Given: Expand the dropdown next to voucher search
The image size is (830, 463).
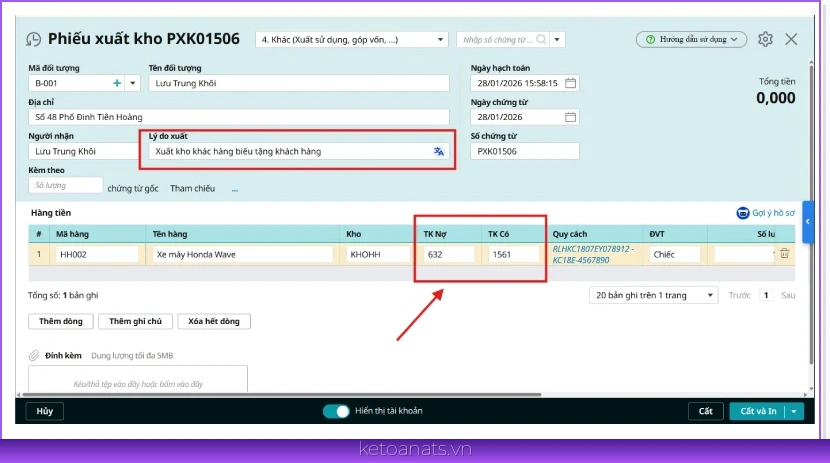Looking at the screenshot, I should pos(557,40).
